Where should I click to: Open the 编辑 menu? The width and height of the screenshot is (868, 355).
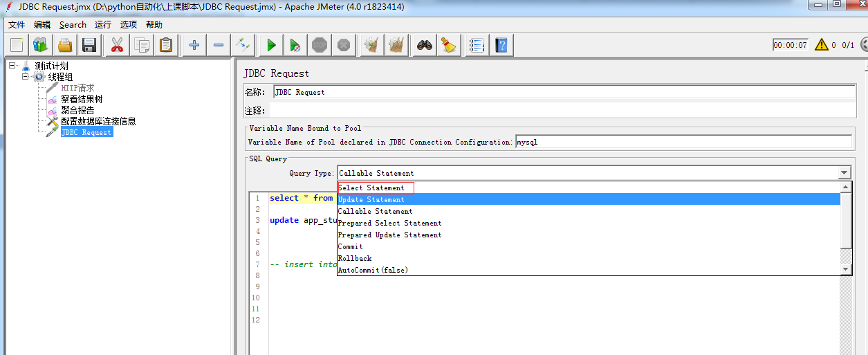click(x=42, y=24)
